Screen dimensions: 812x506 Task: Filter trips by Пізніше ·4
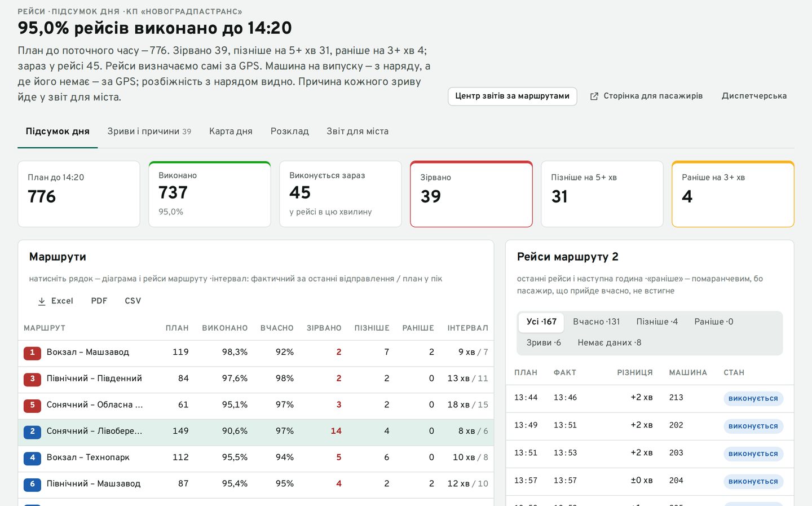pos(657,322)
